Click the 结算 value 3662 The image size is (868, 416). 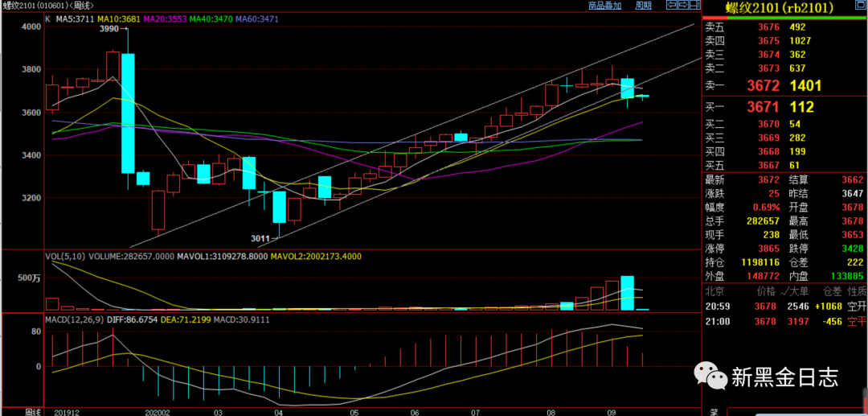(853, 179)
